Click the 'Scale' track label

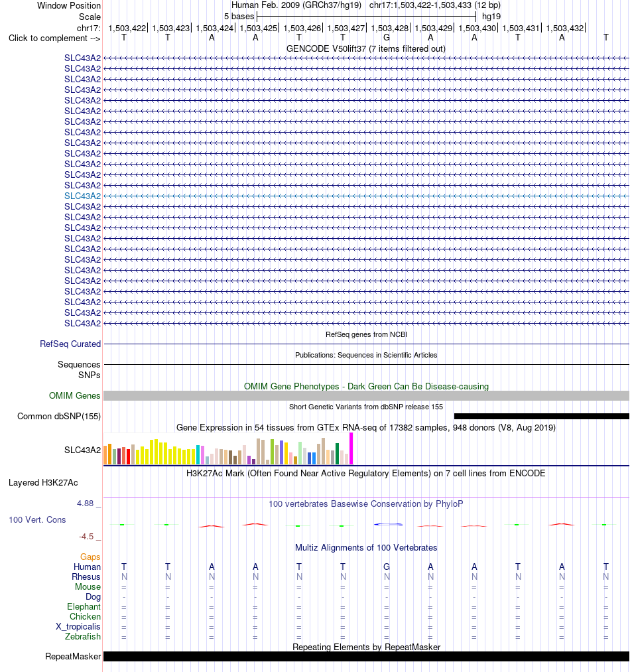[x=90, y=17]
